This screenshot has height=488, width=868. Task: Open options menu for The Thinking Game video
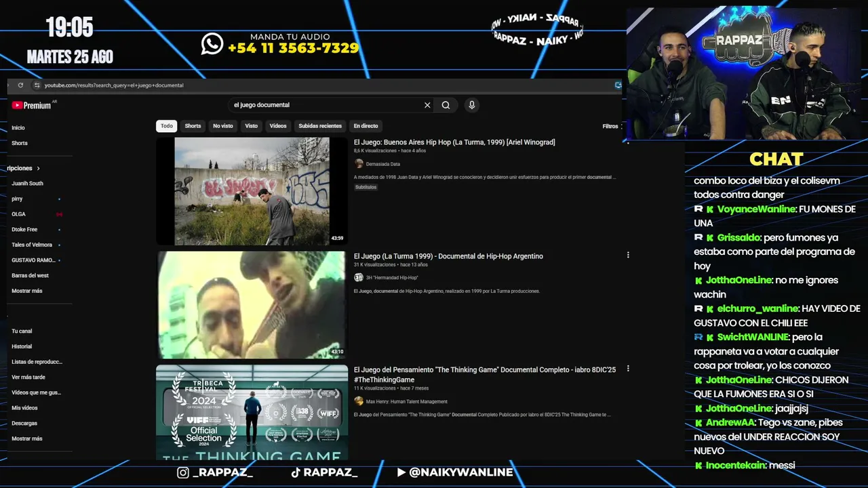point(628,369)
